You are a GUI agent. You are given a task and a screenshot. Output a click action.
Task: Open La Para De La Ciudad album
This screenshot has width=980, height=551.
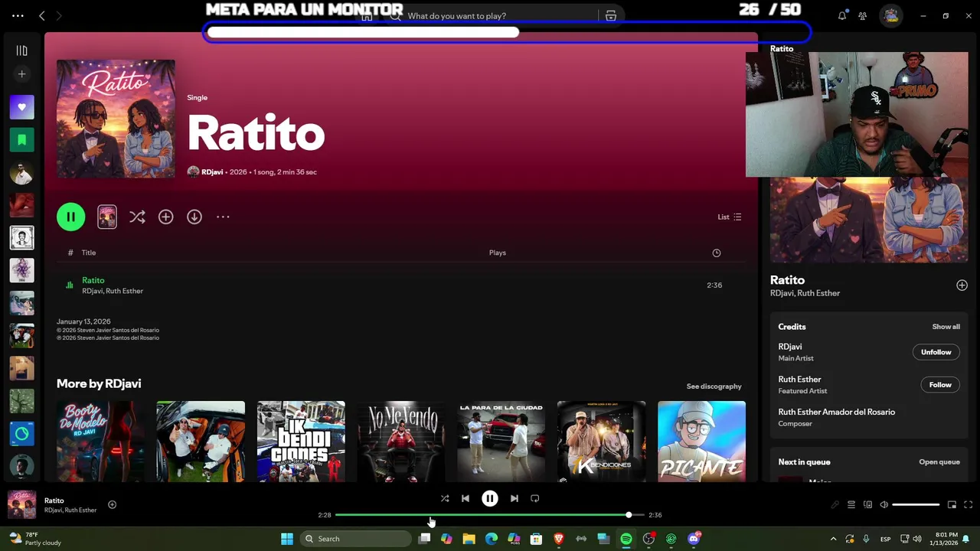click(501, 442)
